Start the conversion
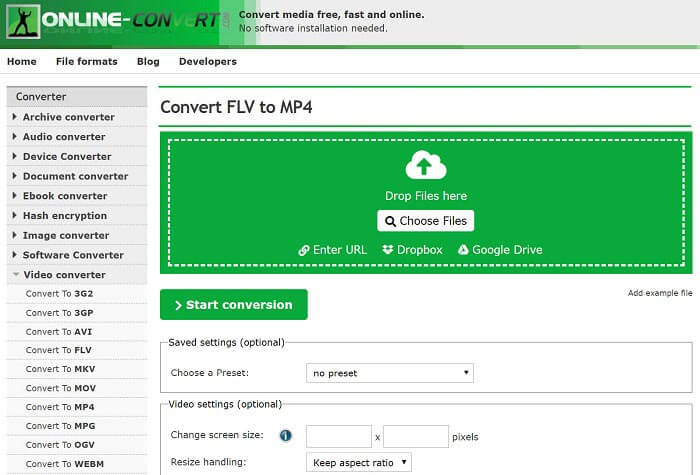 pyautogui.click(x=234, y=305)
